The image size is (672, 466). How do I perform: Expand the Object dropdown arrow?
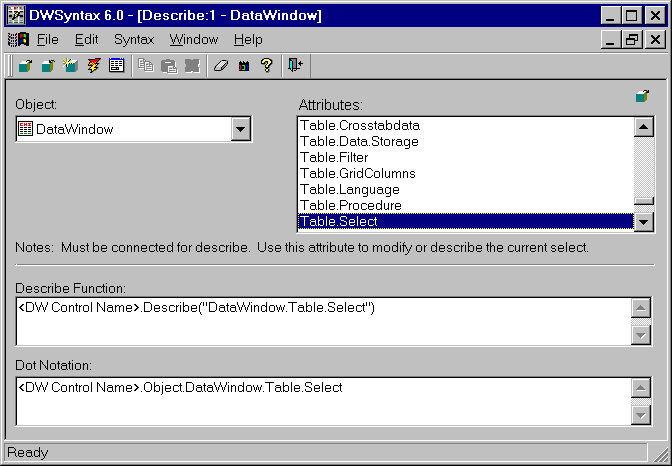(x=240, y=129)
